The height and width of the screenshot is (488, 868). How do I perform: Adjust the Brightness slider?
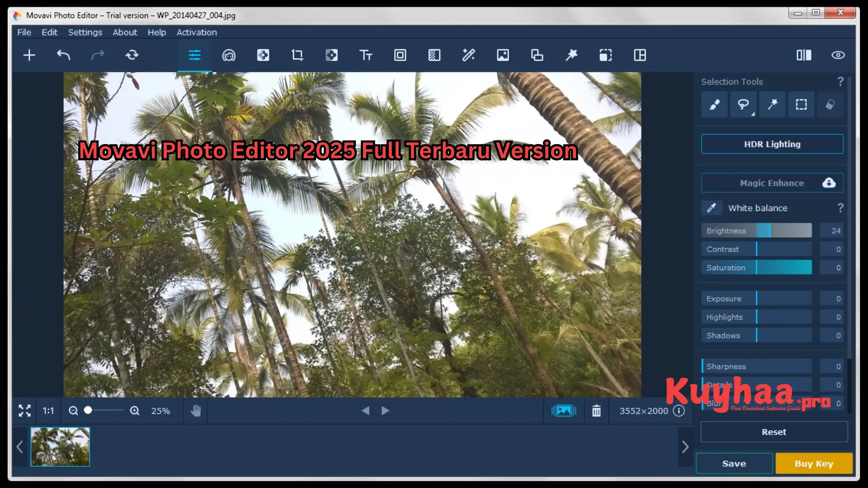tap(769, 230)
